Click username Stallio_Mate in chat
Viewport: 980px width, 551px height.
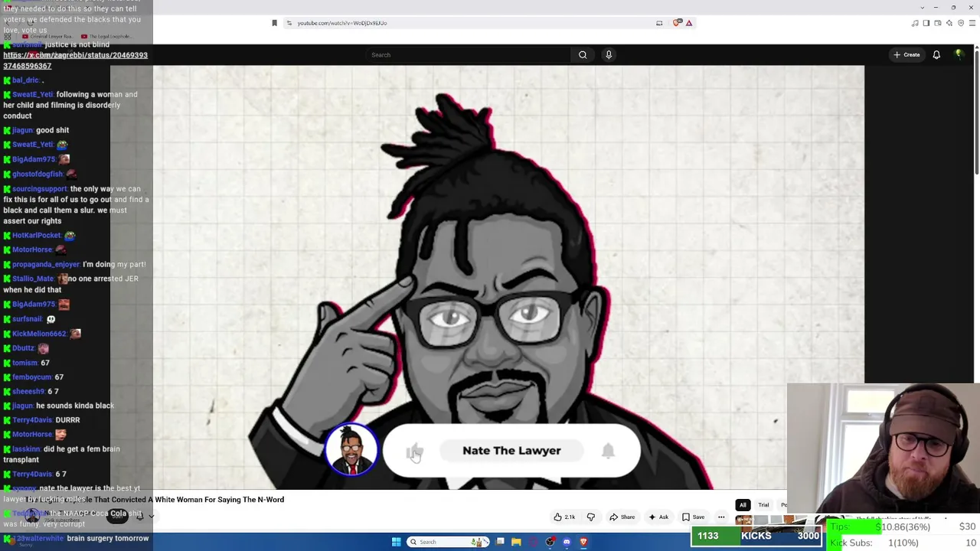pyautogui.click(x=33, y=279)
